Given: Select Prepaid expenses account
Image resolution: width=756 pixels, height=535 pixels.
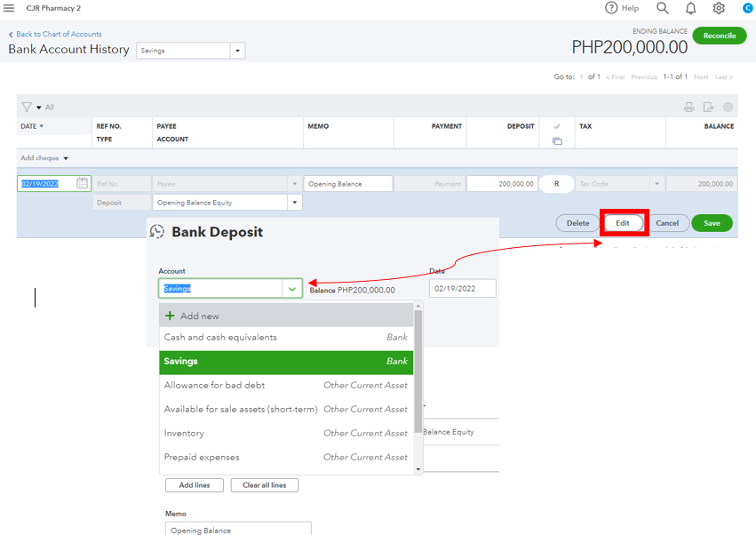Looking at the screenshot, I should click(x=286, y=457).
